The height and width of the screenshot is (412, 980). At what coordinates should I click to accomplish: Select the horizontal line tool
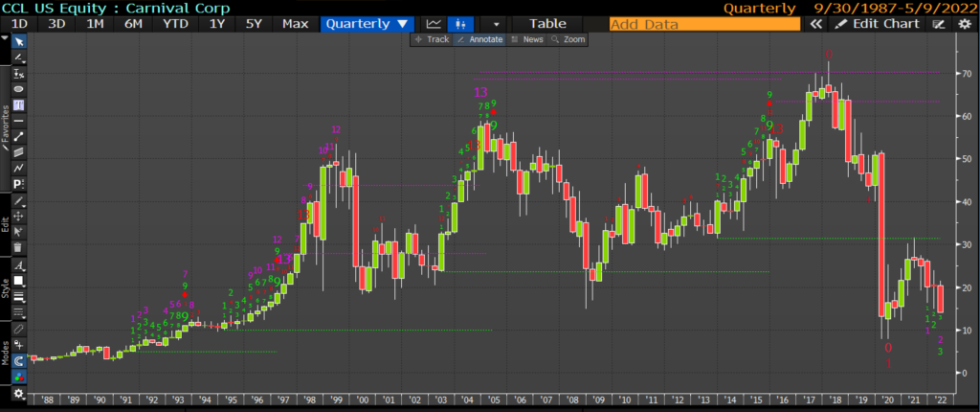(19, 120)
